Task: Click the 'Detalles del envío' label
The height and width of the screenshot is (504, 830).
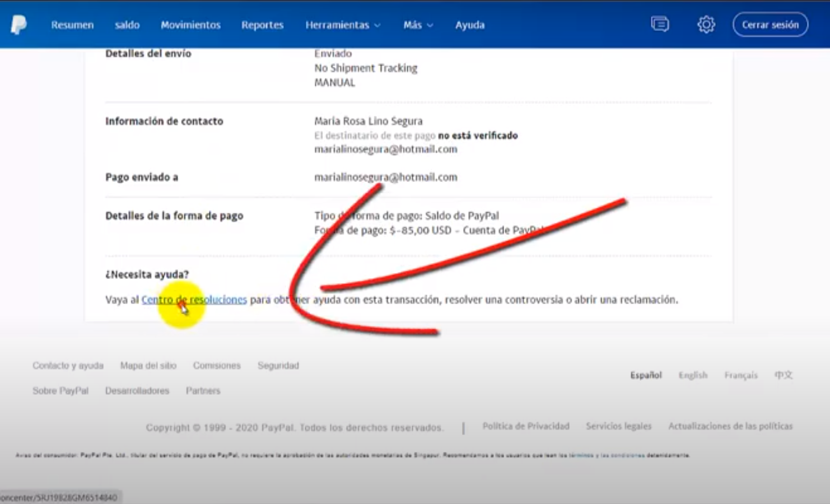Action: point(148,54)
